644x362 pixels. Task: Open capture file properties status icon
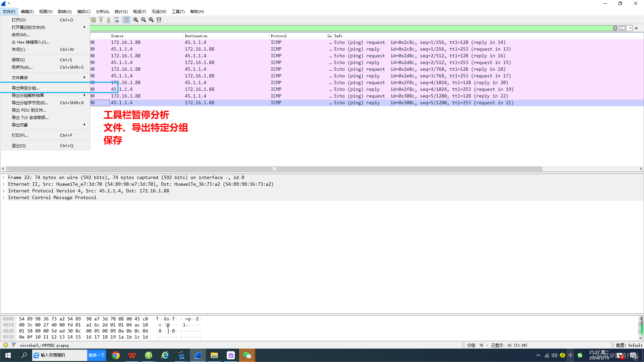(13, 345)
